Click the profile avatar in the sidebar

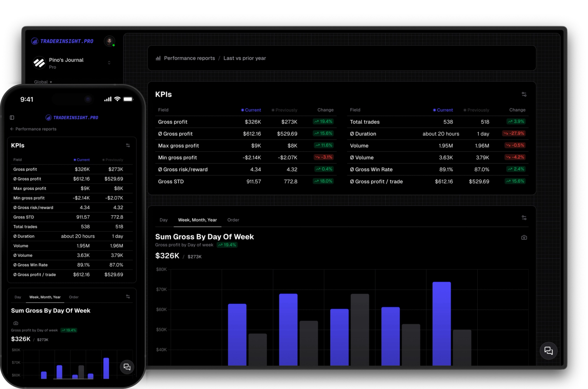coord(109,41)
